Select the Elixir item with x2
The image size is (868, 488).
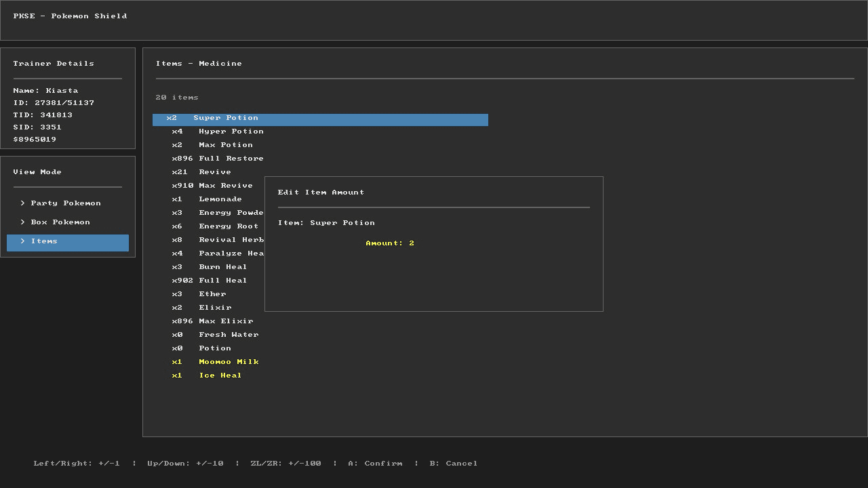tap(201, 308)
